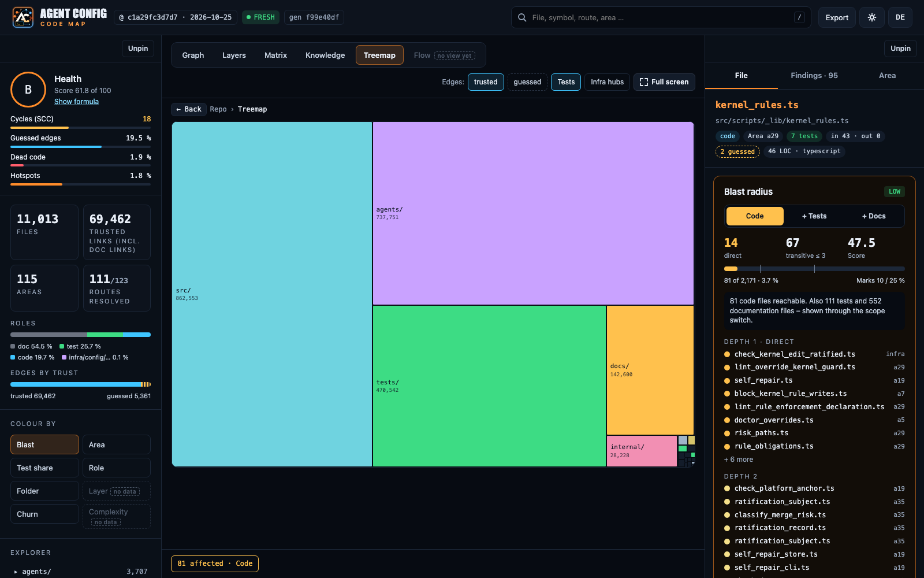Switch Blast radius scope to + Tests
Viewport: 924px width, 578px height.
pos(814,216)
